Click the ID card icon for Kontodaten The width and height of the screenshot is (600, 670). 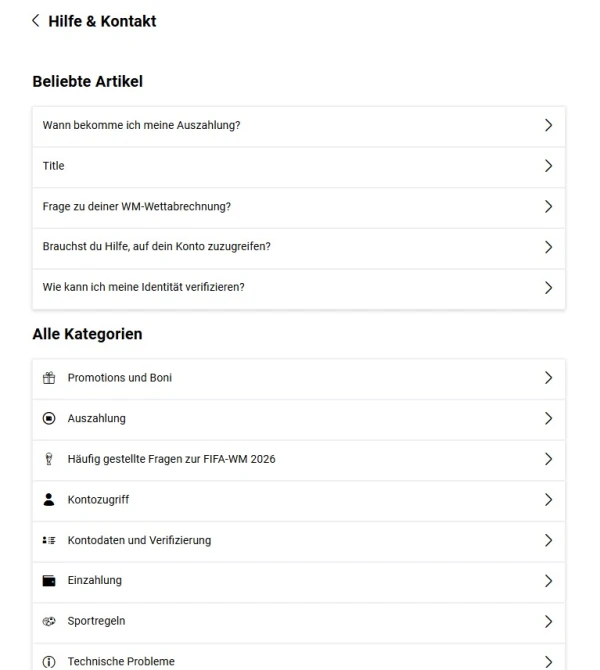(49, 541)
